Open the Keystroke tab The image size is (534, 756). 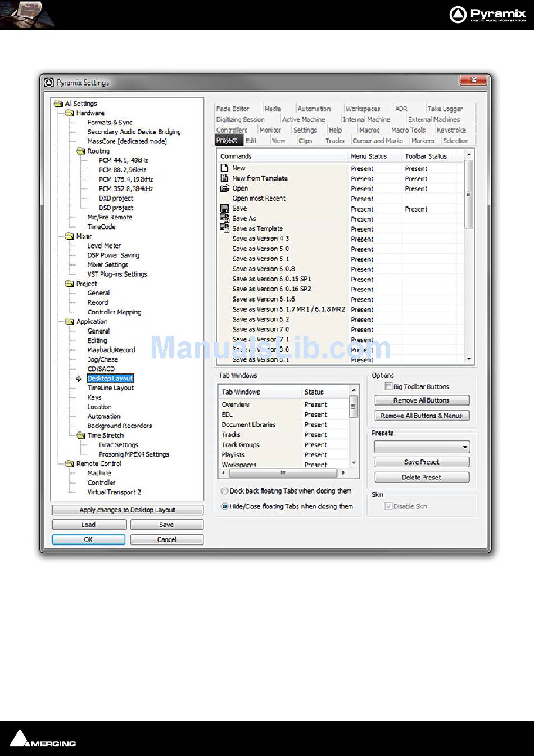[451, 130]
